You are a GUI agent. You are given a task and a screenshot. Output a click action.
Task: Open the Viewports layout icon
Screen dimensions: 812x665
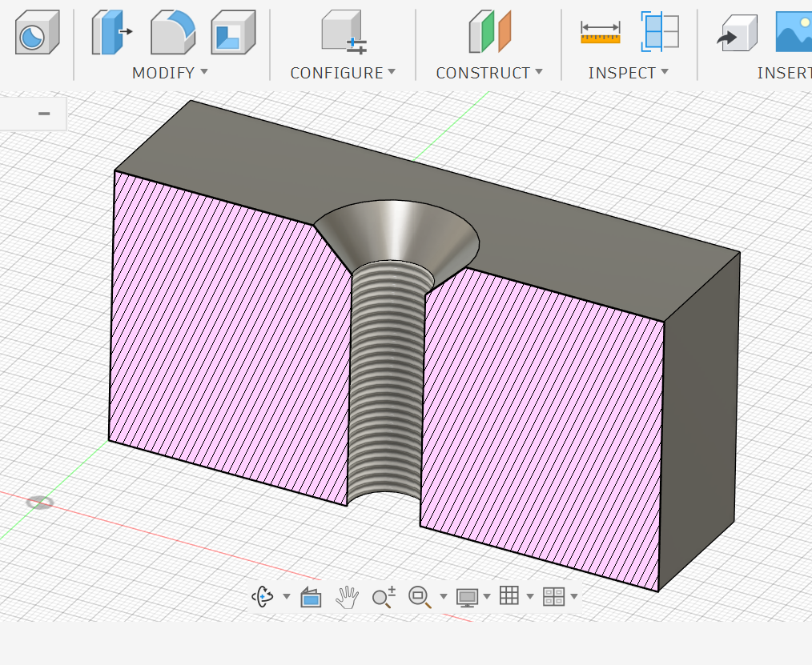(553, 597)
